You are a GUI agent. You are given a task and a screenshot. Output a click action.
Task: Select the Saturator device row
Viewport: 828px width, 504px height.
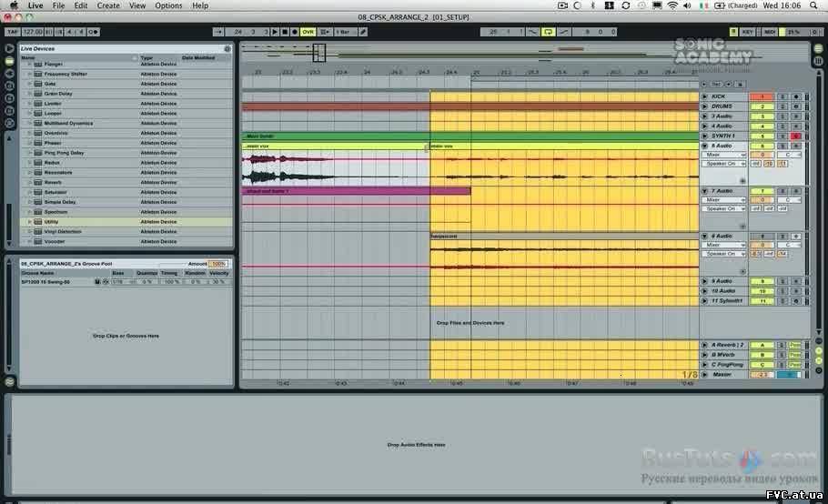pyautogui.click(x=126, y=192)
